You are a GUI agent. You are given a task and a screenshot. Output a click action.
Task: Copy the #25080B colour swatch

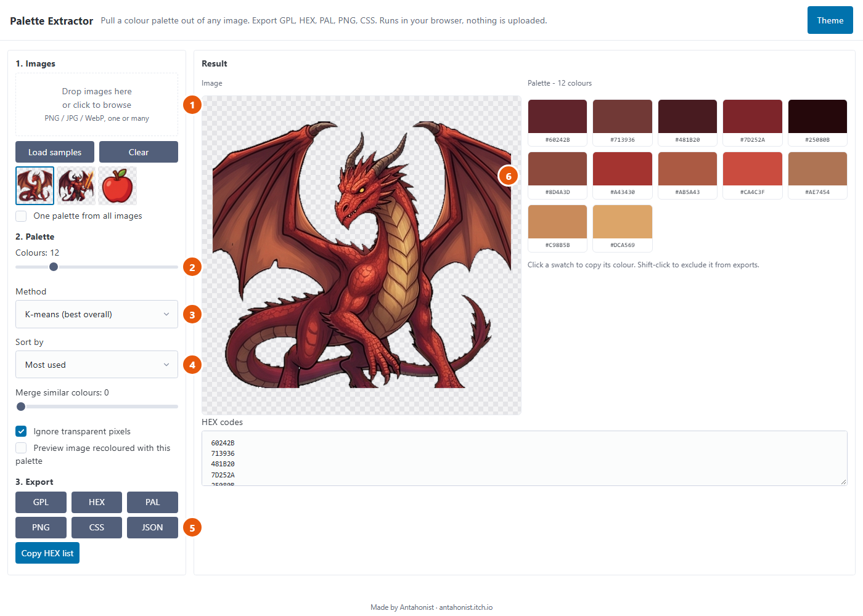(818, 123)
